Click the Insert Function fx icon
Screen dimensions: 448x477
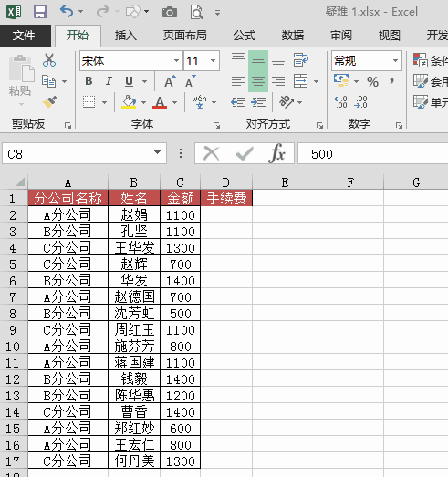(276, 153)
